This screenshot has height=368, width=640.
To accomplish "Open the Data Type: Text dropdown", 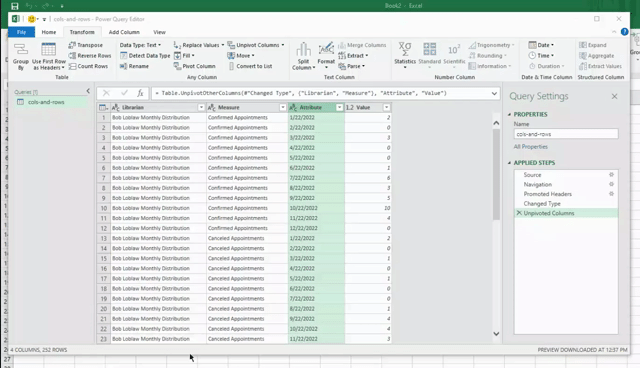I will pyautogui.click(x=140, y=45).
